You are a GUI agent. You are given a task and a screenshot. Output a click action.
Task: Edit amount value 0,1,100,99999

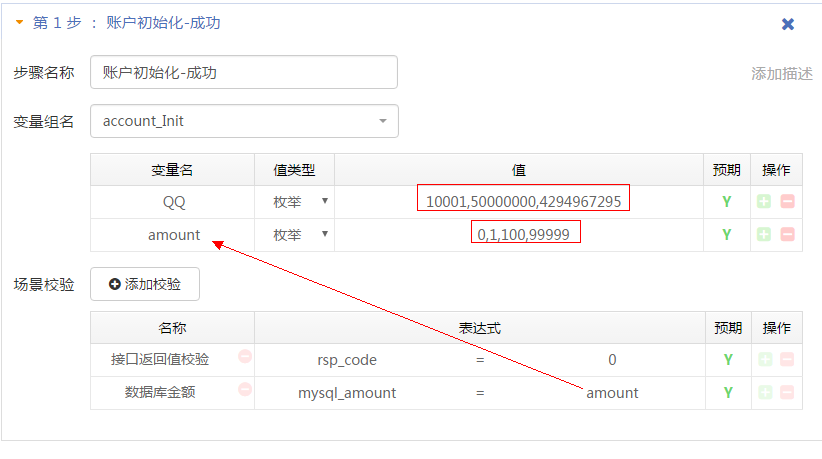click(523, 234)
